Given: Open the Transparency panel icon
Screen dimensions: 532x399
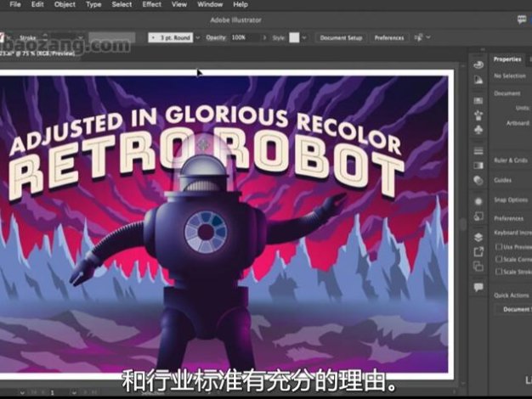Looking at the screenshot, I should [x=478, y=180].
